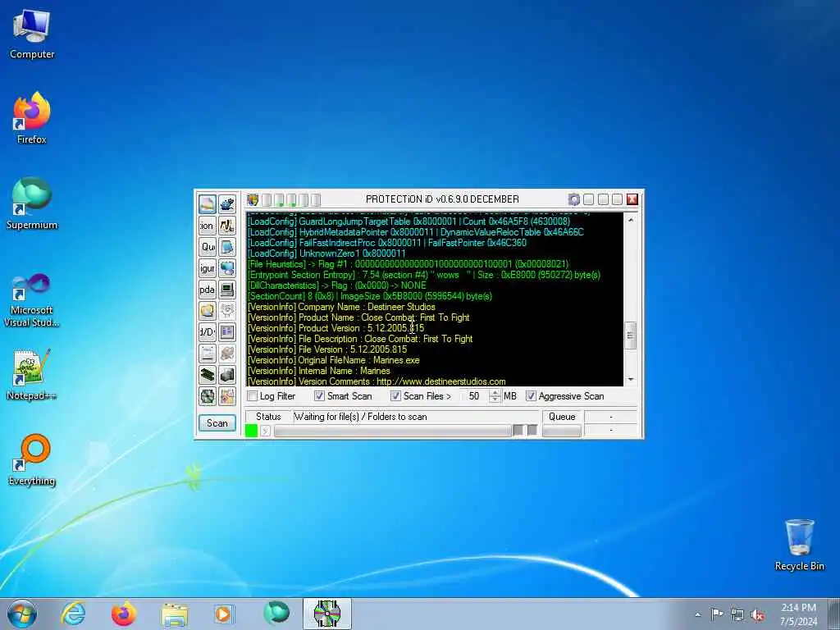The image size is (840, 630).
Task: Click the log vertical scrollbar thumb
Action: pos(631,336)
